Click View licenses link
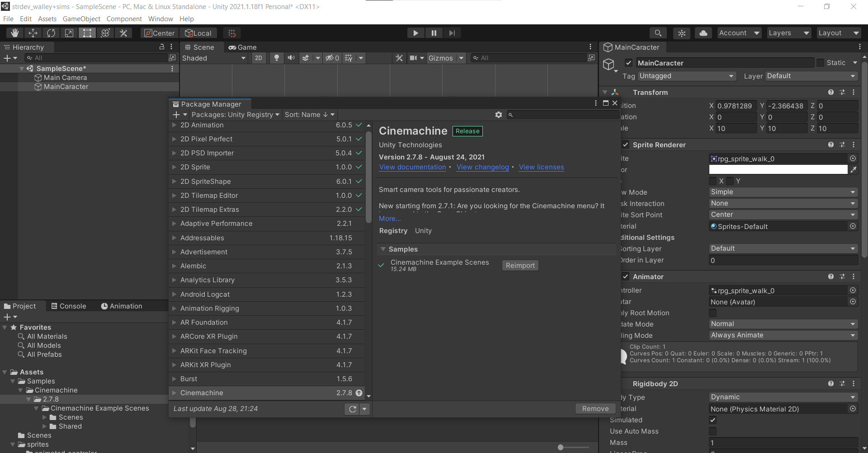The image size is (868, 453). point(542,167)
